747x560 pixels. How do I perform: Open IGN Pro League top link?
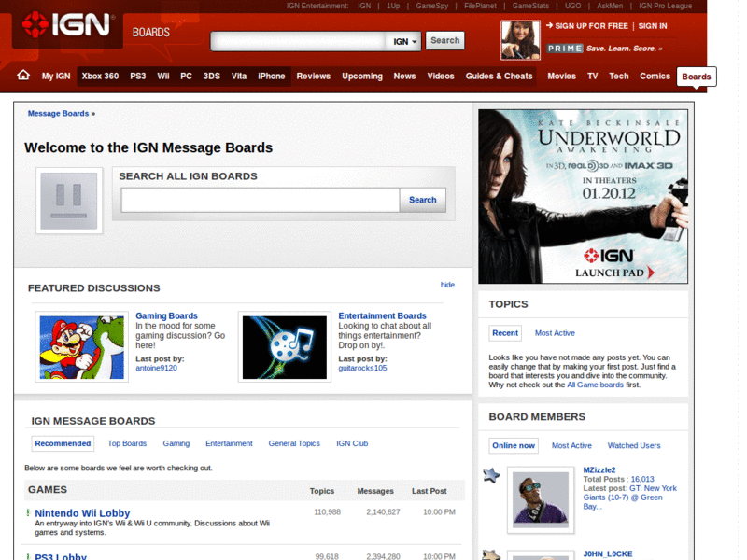pyautogui.click(x=665, y=6)
